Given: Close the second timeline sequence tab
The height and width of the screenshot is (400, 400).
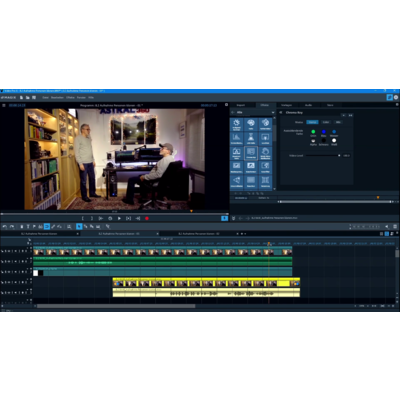Looking at the screenshot, I should [x=157, y=234].
